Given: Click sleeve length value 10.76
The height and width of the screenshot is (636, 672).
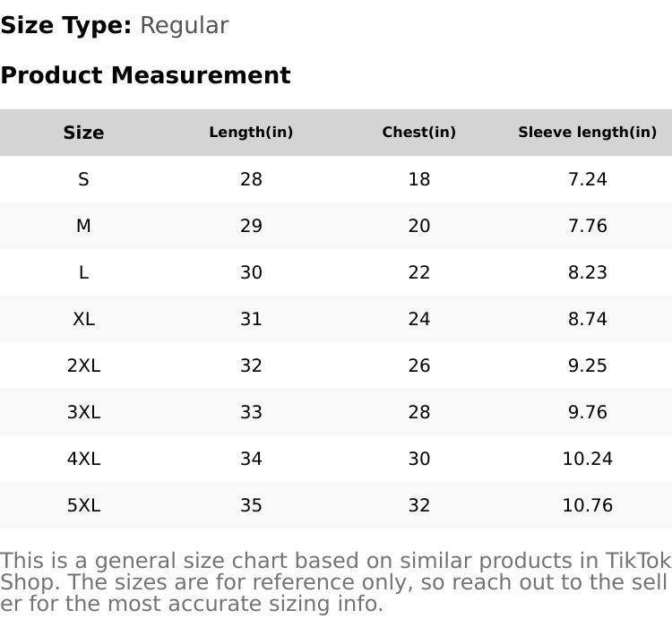Looking at the screenshot, I should pos(587,505).
